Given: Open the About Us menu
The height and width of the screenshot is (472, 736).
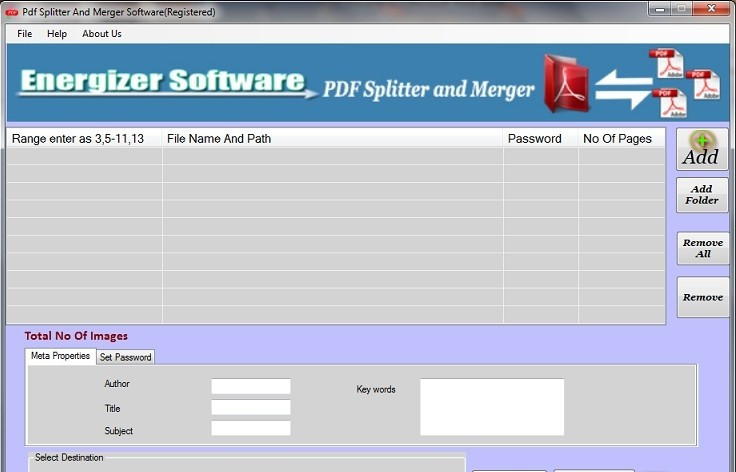Looking at the screenshot, I should point(102,34).
